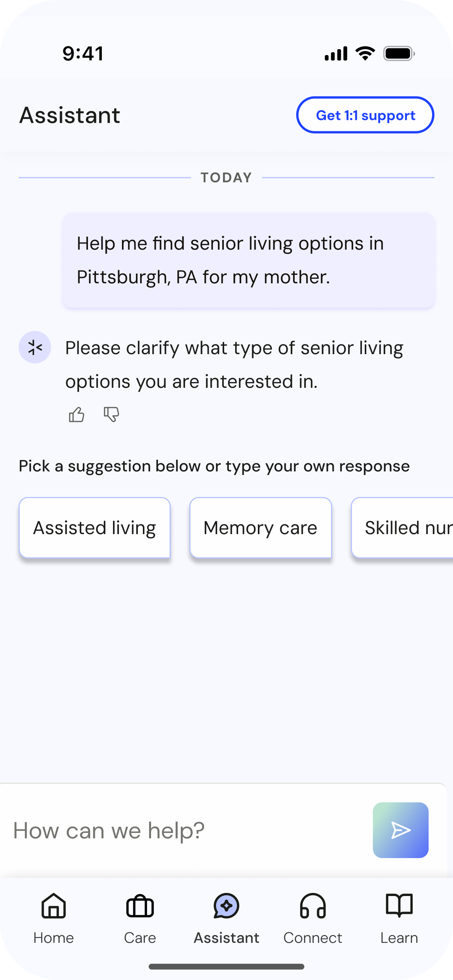Tap the TODAY date separator
Viewport: 453px width, 980px height.
226,178
